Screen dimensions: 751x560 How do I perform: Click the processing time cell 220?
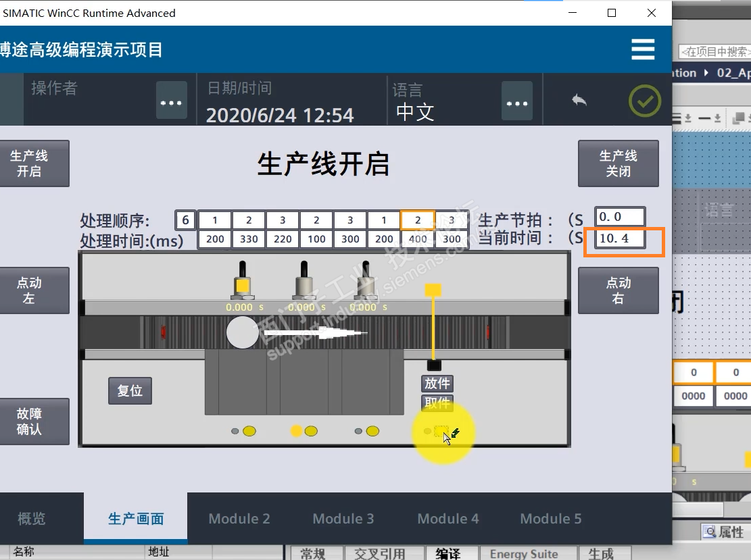click(x=283, y=239)
